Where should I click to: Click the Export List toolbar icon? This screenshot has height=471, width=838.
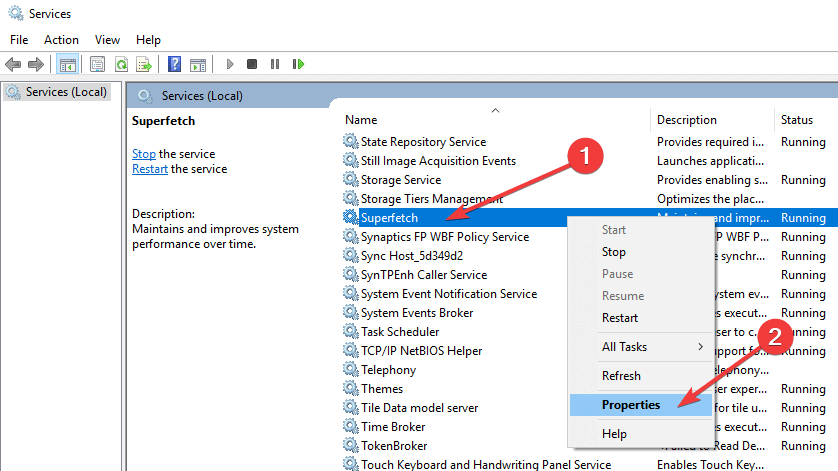coord(143,64)
